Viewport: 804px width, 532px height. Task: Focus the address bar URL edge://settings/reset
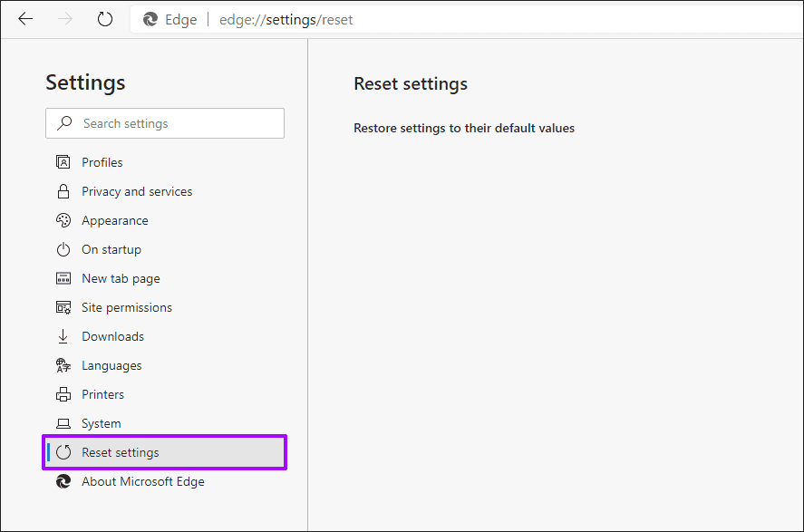(286, 19)
